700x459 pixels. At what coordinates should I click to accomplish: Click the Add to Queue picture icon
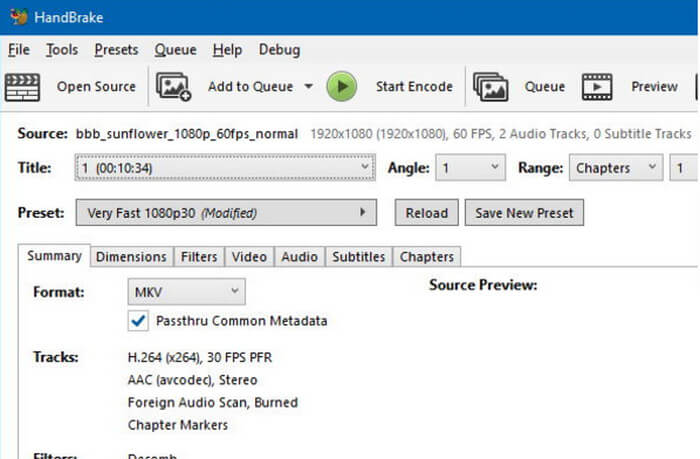[x=173, y=87]
